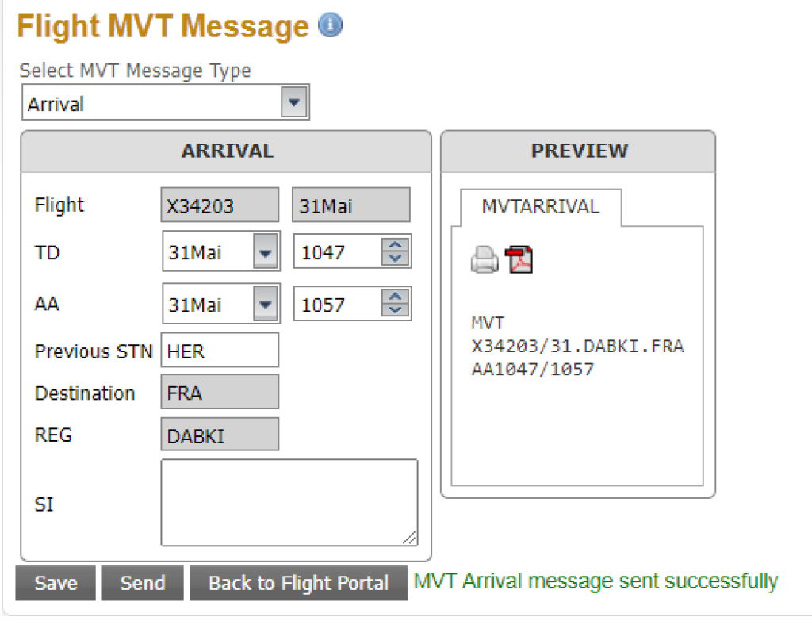Increase the AA time with up arrow
The width and height of the screenshot is (812, 644).
395,298
